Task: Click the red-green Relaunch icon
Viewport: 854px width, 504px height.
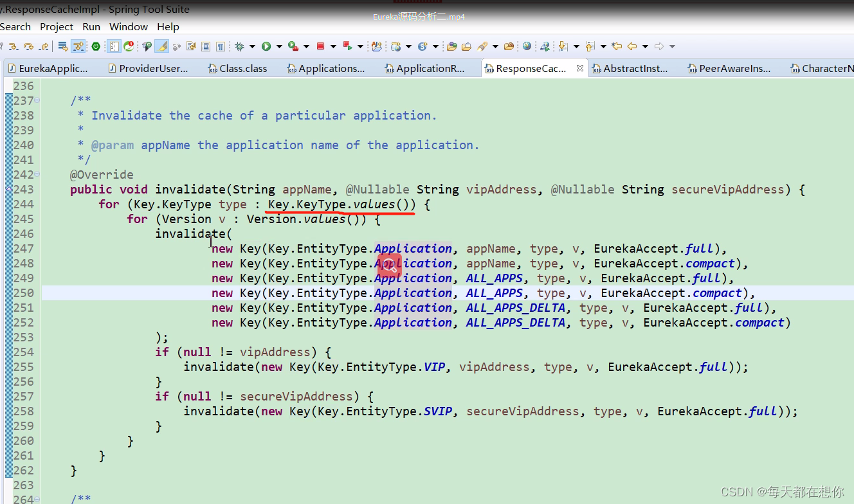Action: click(x=348, y=46)
